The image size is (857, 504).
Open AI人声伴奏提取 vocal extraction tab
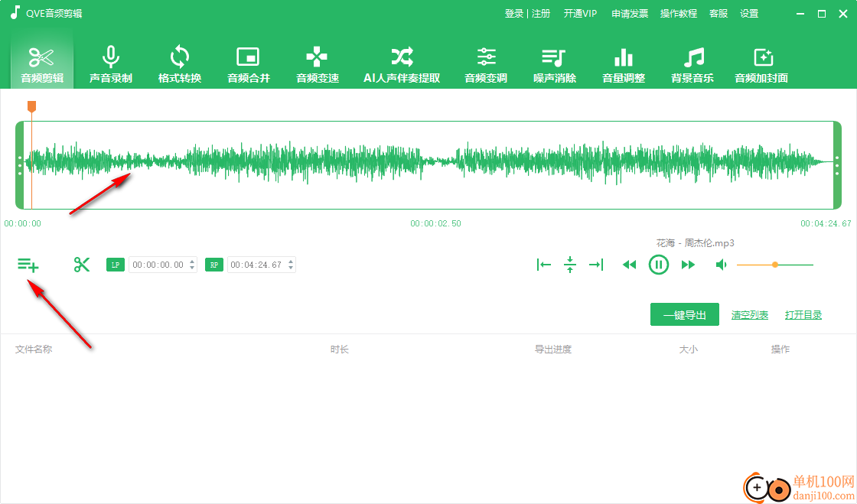coord(402,64)
